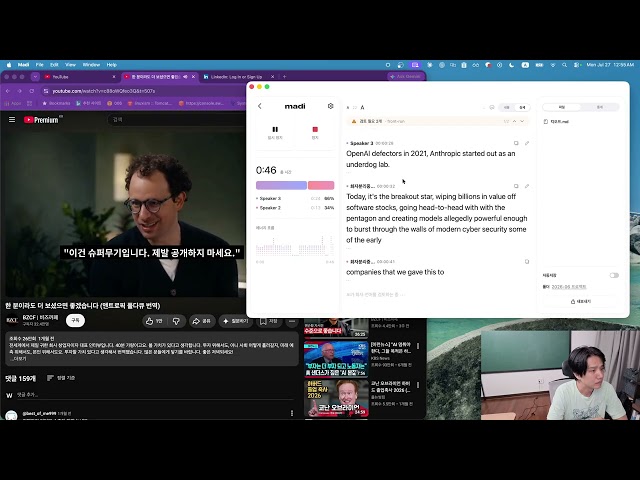Open the YouTube hamburger guide menu
This screenshot has width=640, height=480.
point(12,120)
